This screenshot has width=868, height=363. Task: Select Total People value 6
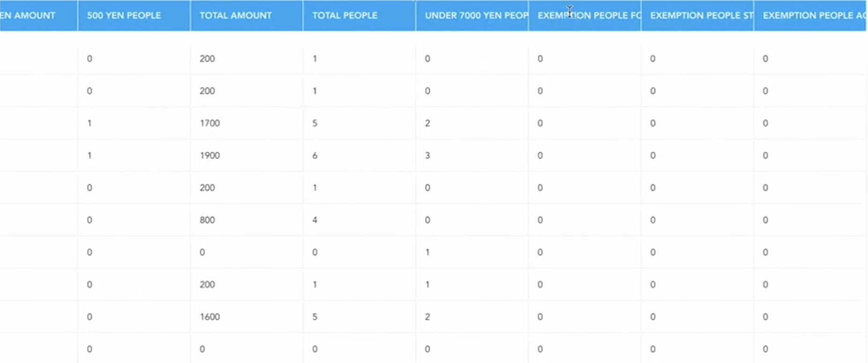(315, 155)
